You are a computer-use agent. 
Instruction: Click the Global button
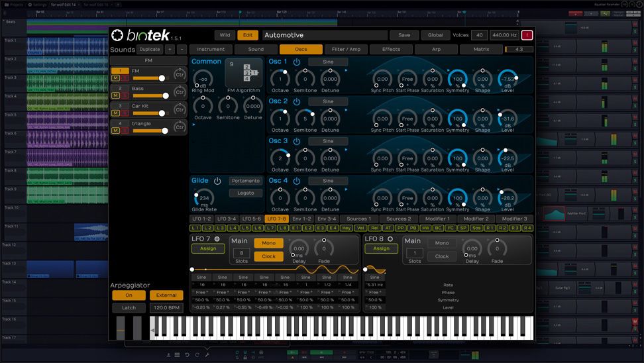pyautogui.click(x=435, y=35)
